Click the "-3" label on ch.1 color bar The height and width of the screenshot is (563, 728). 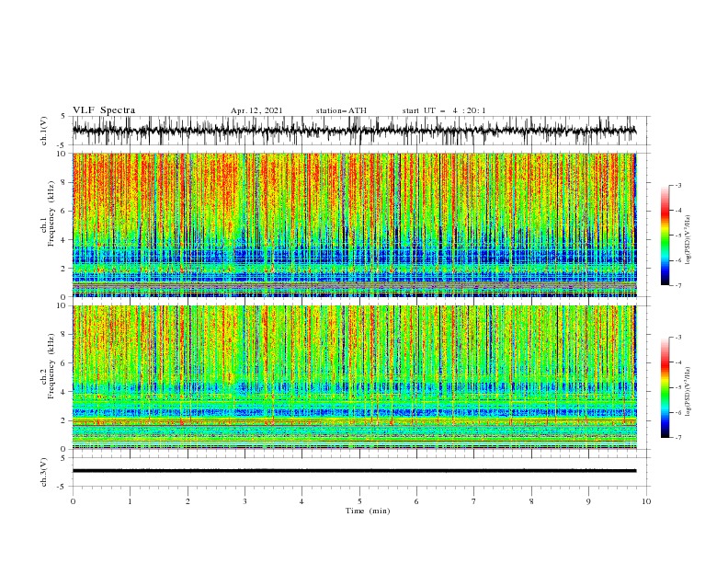click(x=677, y=185)
